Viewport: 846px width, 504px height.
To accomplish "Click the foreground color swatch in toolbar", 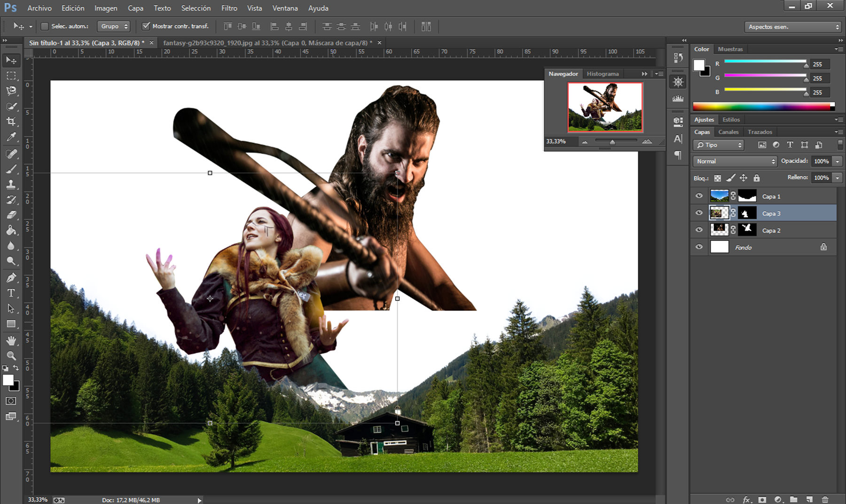I will pyautogui.click(x=8, y=380).
